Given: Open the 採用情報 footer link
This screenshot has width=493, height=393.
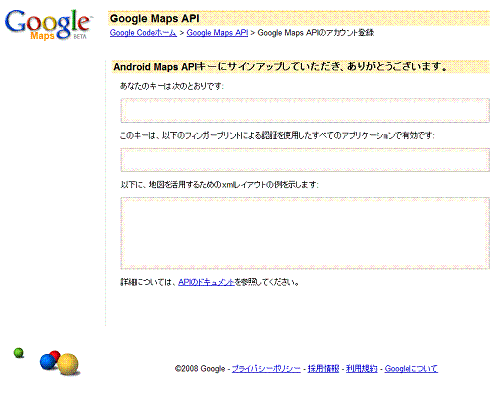Looking at the screenshot, I should [323, 369].
